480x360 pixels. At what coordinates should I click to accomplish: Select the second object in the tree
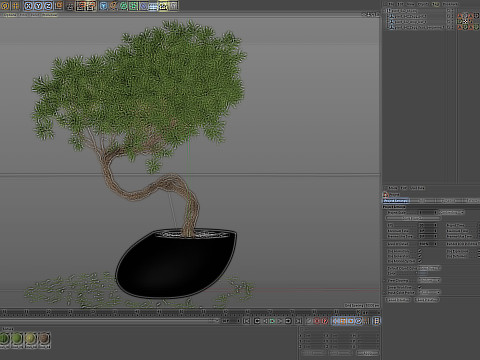(x=410, y=16)
